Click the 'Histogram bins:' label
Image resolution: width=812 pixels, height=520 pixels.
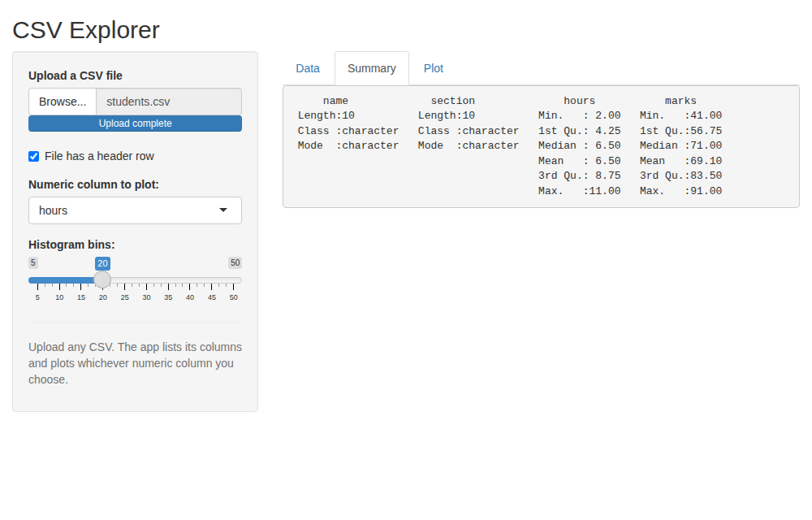(x=71, y=245)
